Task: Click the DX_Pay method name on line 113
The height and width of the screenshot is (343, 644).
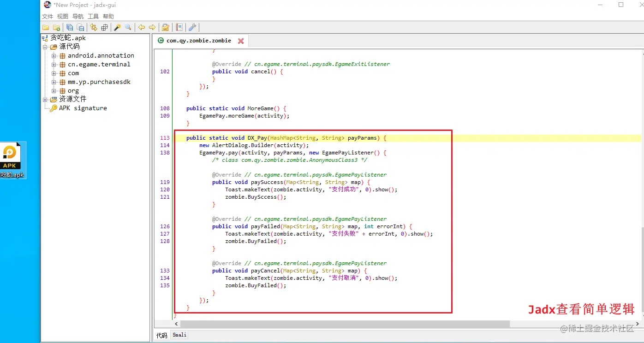Action: (257, 138)
